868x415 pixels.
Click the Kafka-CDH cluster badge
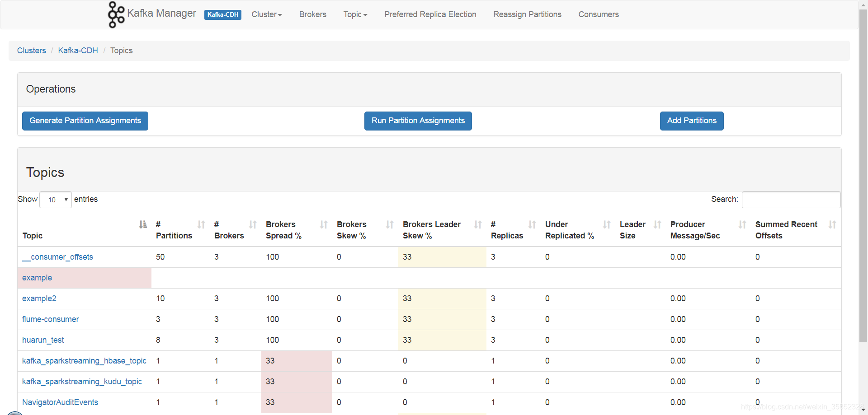click(x=223, y=15)
